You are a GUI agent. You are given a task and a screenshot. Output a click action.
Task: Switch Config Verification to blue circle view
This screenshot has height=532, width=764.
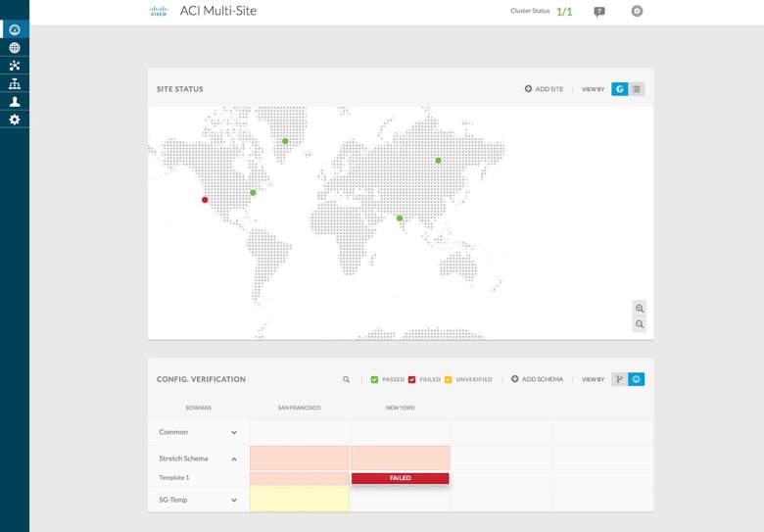click(637, 379)
